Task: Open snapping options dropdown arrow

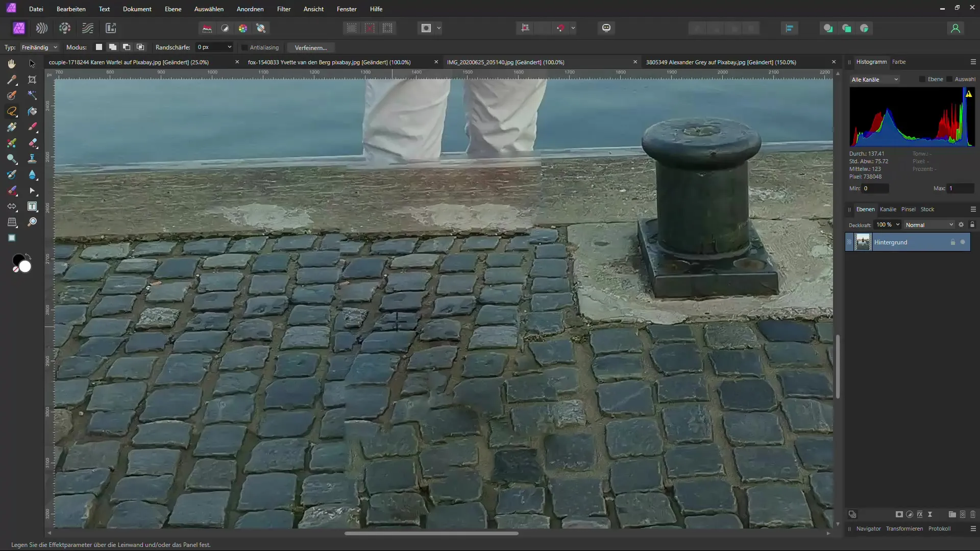Action: pos(573,28)
